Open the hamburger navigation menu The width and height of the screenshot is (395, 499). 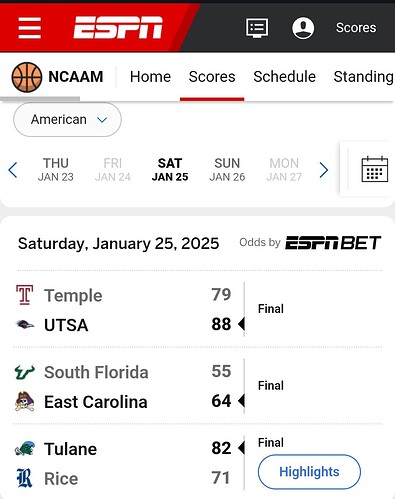tap(30, 28)
